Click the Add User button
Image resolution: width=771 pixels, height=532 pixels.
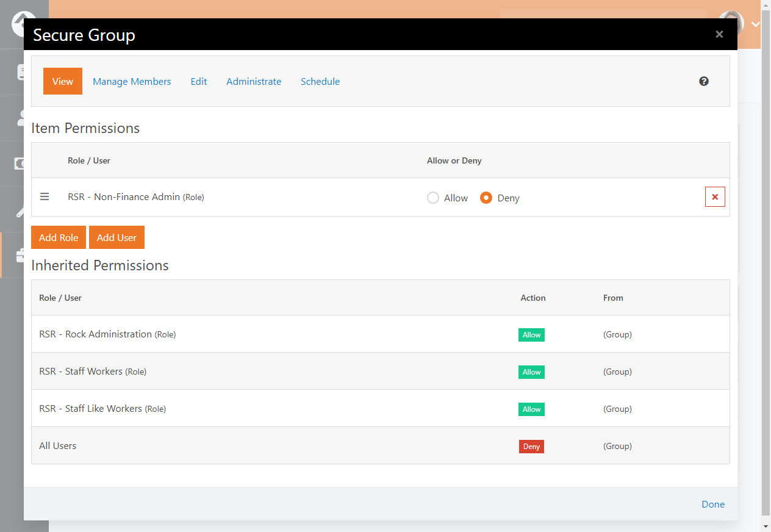[x=117, y=237]
